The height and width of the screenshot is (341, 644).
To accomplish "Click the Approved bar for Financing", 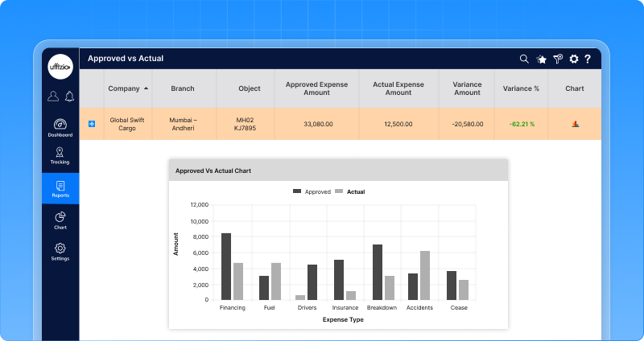I will 226,266.
